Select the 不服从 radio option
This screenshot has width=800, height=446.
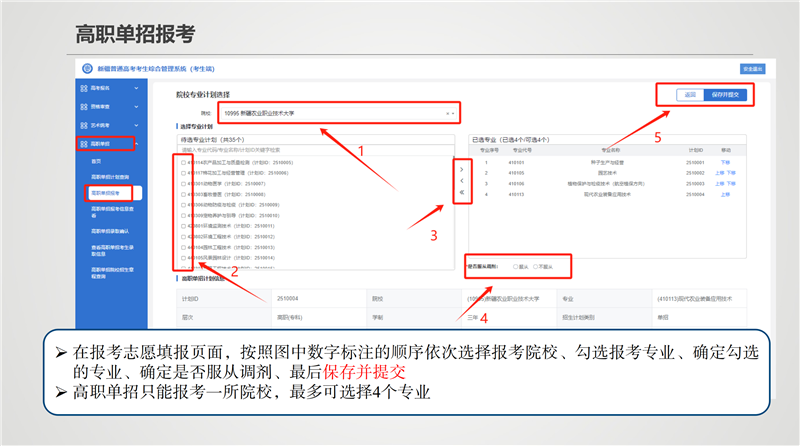coord(536,267)
